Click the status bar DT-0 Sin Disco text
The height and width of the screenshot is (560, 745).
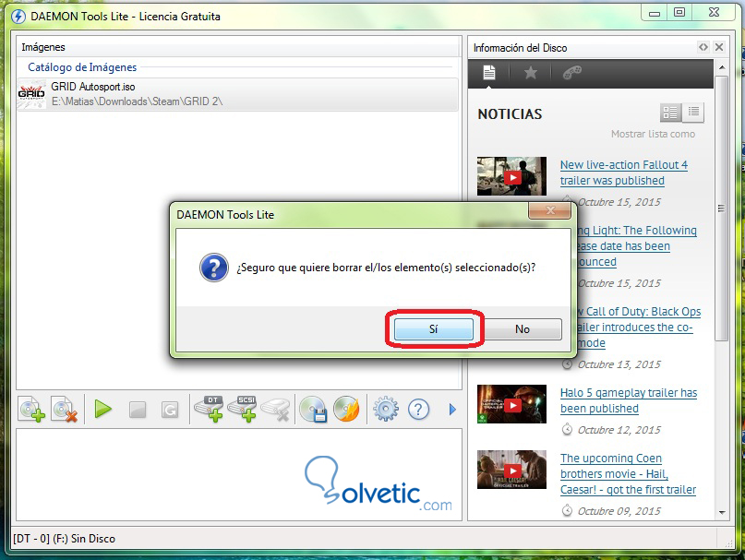click(64, 539)
